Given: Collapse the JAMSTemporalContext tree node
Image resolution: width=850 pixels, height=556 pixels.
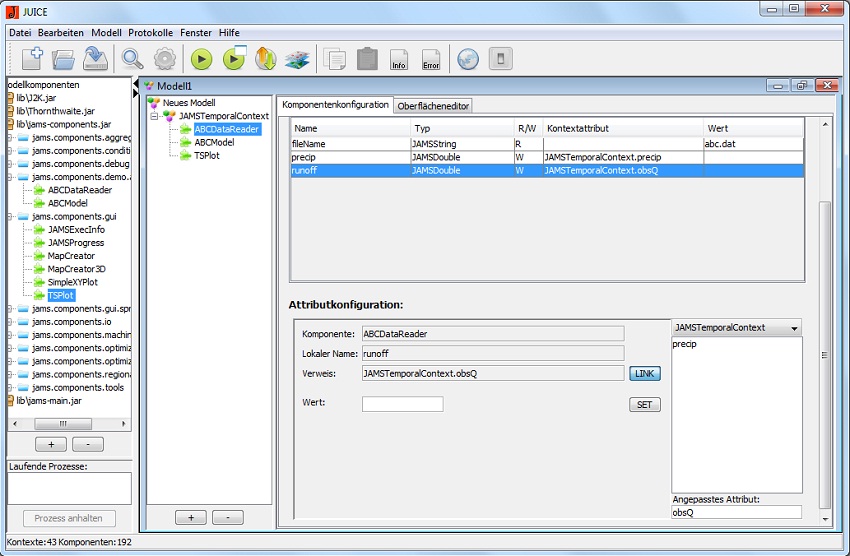Looking at the screenshot, I should [155, 116].
